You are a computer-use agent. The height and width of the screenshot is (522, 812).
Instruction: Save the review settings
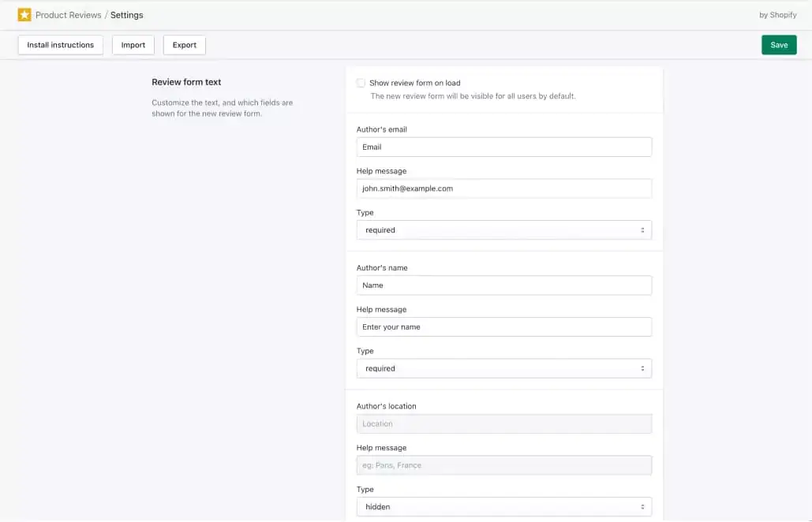pyautogui.click(x=779, y=45)
